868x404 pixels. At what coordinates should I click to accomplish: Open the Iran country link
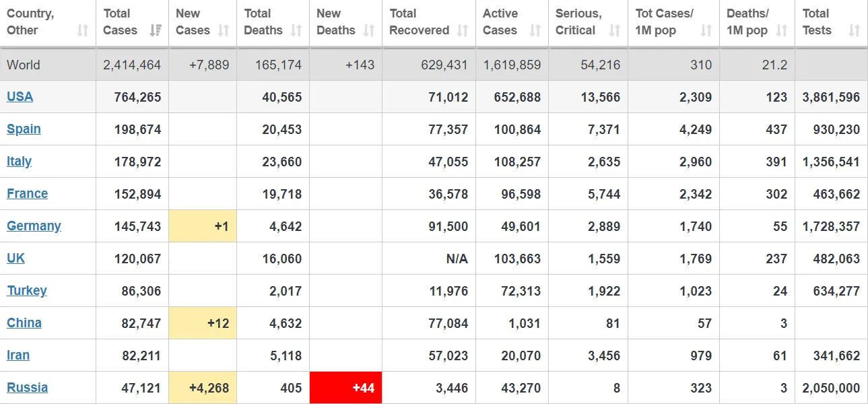[18, 355]
